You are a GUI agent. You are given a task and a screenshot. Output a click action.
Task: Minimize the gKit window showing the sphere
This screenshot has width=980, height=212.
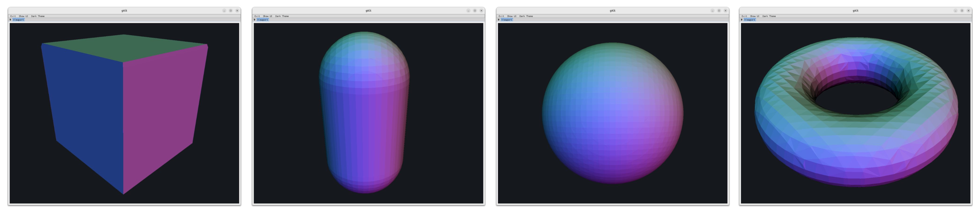(713, 11)
